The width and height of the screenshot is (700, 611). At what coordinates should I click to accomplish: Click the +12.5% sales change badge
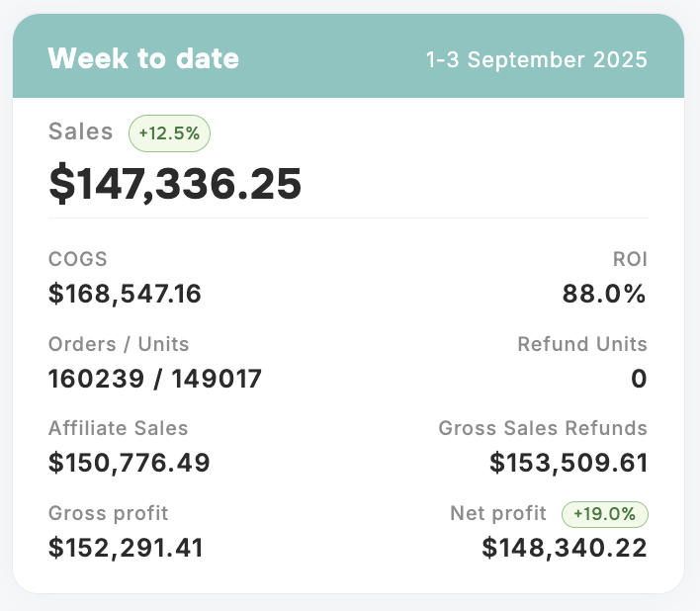coord(169,133)
